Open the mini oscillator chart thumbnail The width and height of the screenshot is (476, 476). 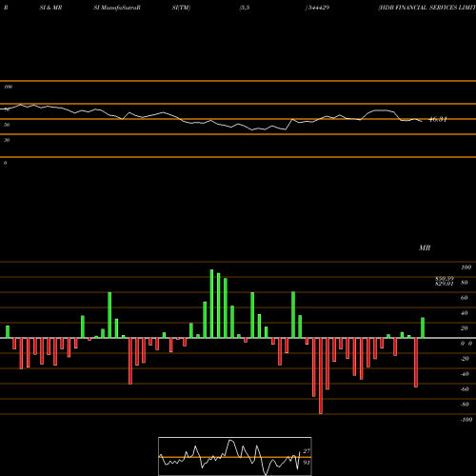[x=235, y=456]
